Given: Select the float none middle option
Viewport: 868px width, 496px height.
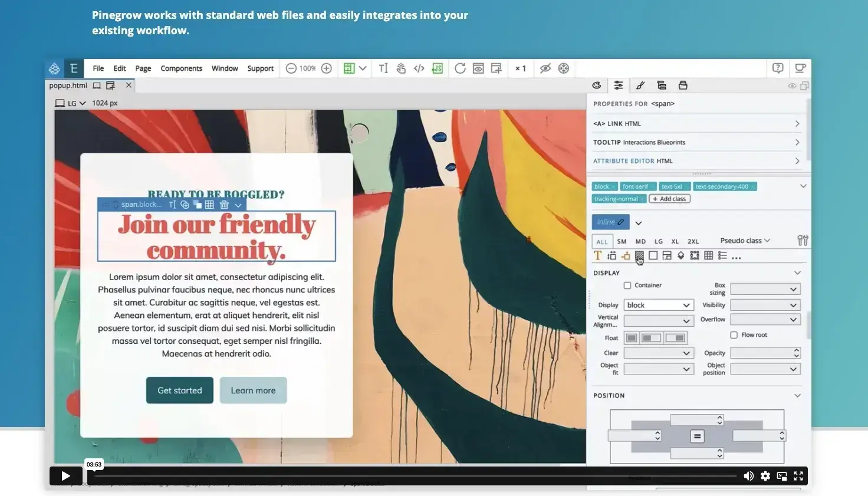Looking at the screenshot, I should point(651,338).
